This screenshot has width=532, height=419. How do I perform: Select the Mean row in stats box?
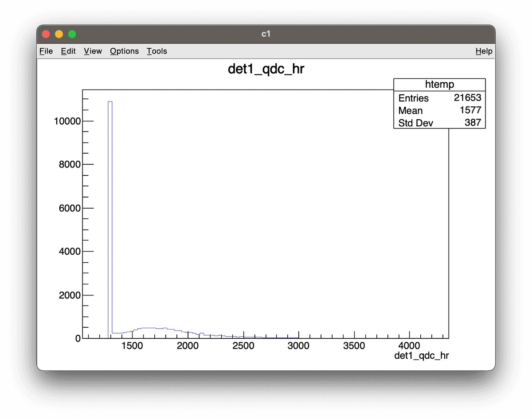point(439,110)
